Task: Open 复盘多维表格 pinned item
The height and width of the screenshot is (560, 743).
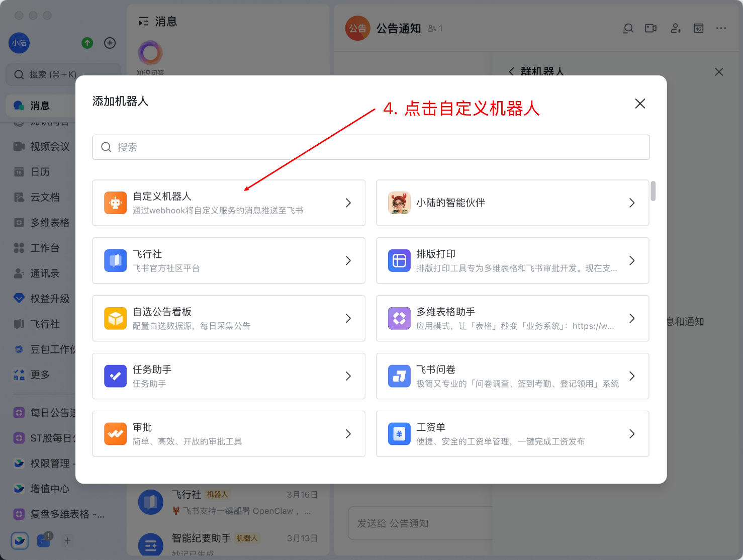Action: point(59,514)
